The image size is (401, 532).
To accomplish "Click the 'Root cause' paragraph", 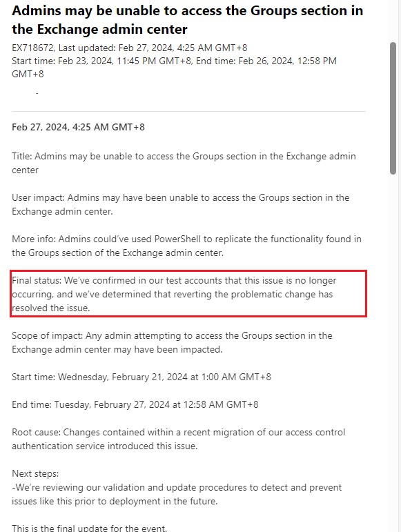I will pyautogui.click(x=179, y=439).
